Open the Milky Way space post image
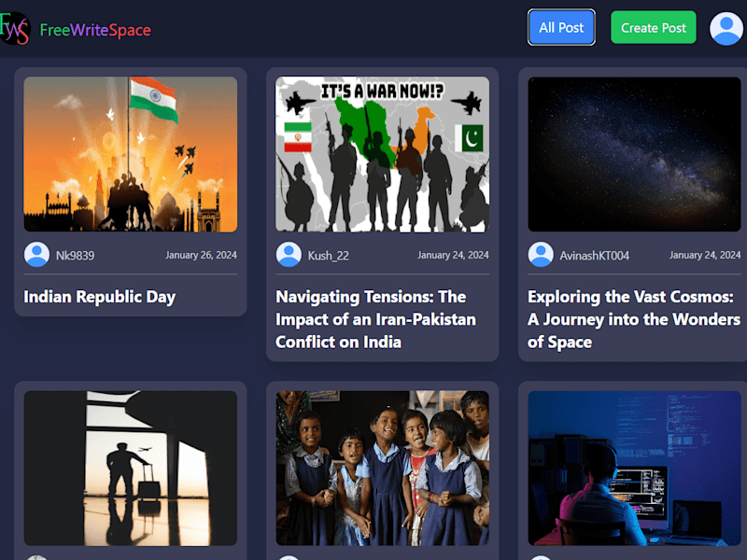This screenshot has height=560, width=747. pos(635,154)
